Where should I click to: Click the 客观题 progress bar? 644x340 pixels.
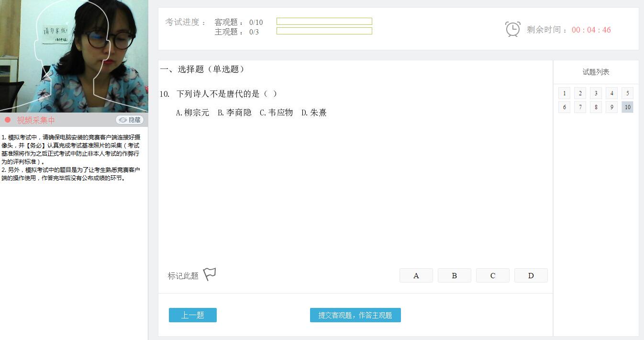[x=324, y=22]
